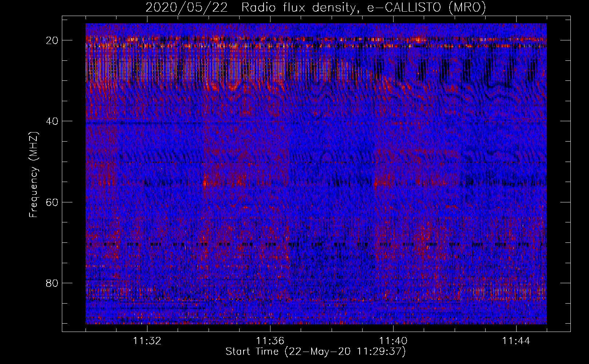Click the 11:32 time tick label
Screen dimensions: 589x364
pos(147,341)
